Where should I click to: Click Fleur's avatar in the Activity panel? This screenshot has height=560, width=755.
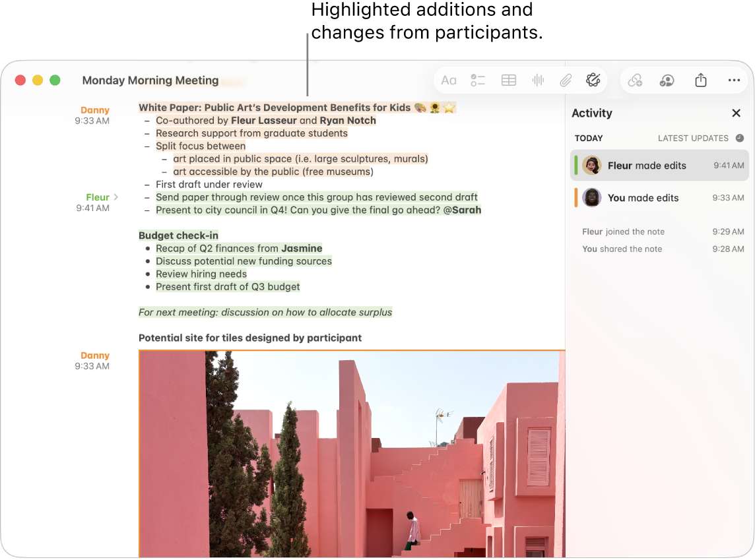(x=592, y=166)
